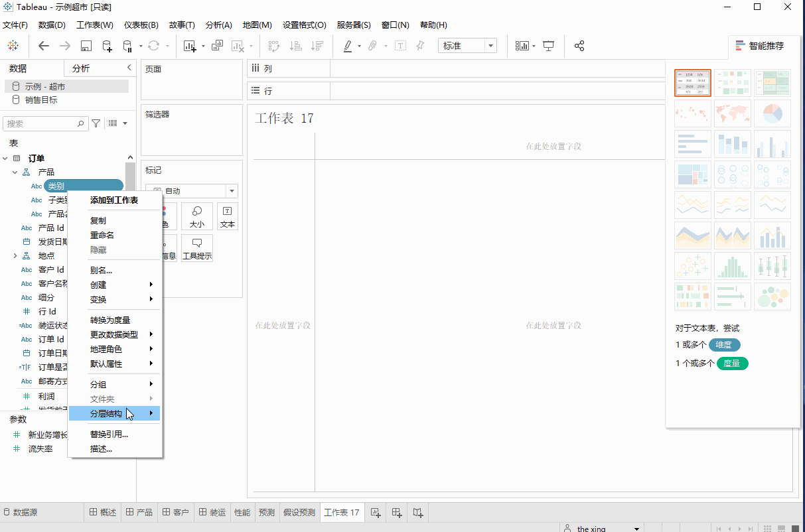The width and height of the screenshot is (805, 532).
Task: Select the treemap chart in Show Me
Action: [x=693, y=174]
